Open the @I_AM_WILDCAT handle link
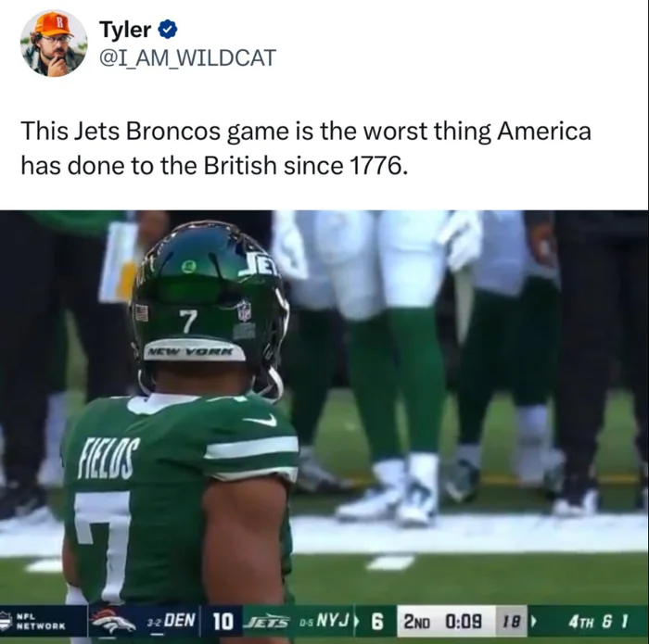649x644 pixels. (x=187, y=57)
